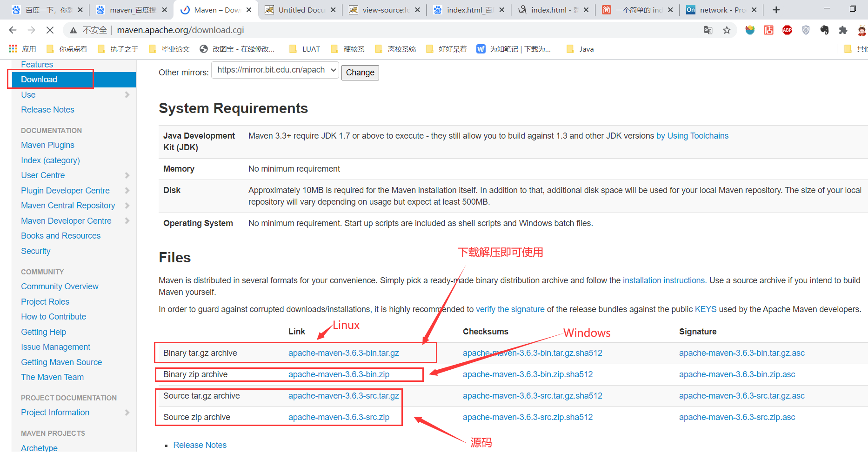
Task: Open the profile avatar icon
Action: pos(861,30)
